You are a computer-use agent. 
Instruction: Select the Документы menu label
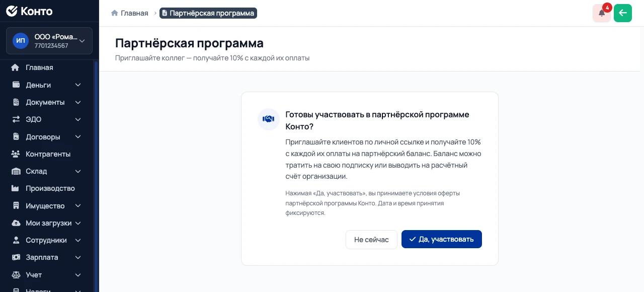click(x=45, y=102)
